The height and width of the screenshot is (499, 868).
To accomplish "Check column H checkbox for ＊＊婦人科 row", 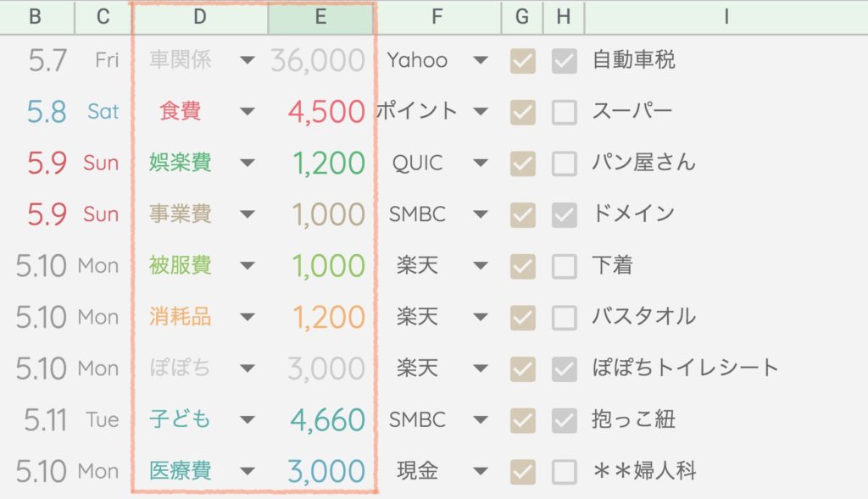I will click(564, 472).
